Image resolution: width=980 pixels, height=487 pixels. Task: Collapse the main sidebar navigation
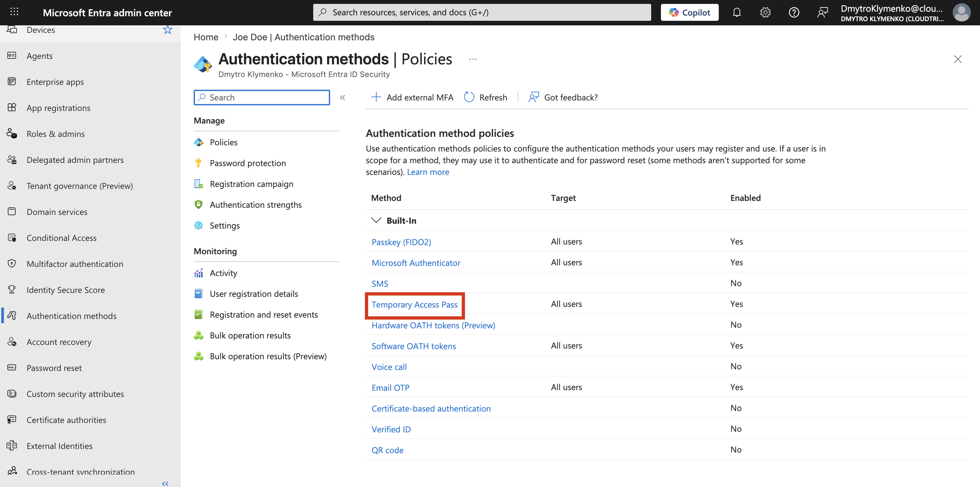[x=165, y=483]
